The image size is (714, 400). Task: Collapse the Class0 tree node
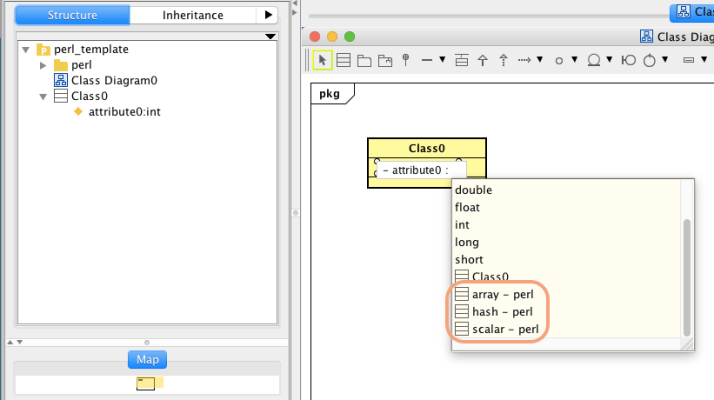pyautogui.click(x=43, y=97)
